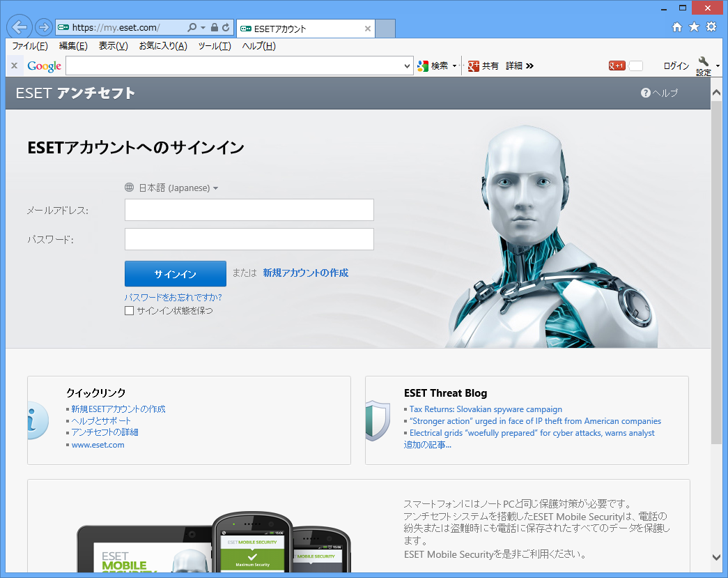Close the Google toolbar with X
Image resolution: width=728 pixels, height=578 pixels.
coord(15,66)
